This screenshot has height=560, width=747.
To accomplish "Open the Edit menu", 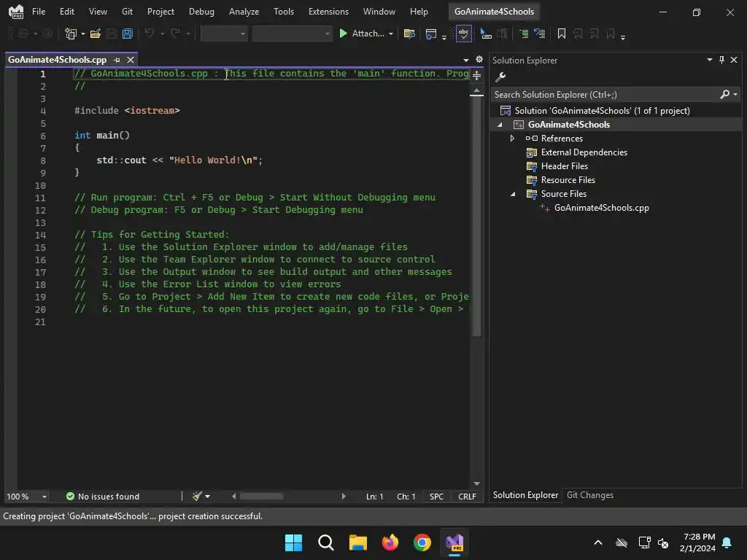I will [66, 12].
